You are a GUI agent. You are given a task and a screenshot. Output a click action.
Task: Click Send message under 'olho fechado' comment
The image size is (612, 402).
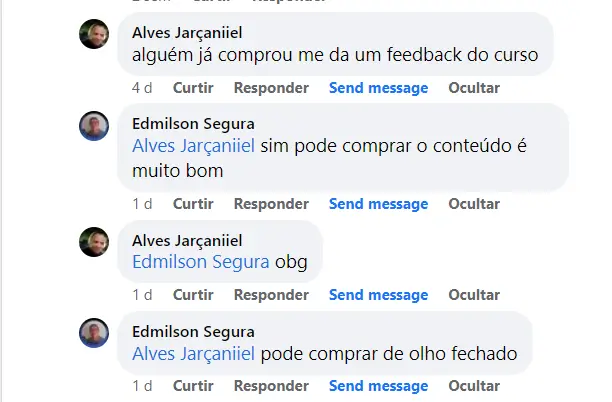[x=378, y=386]
